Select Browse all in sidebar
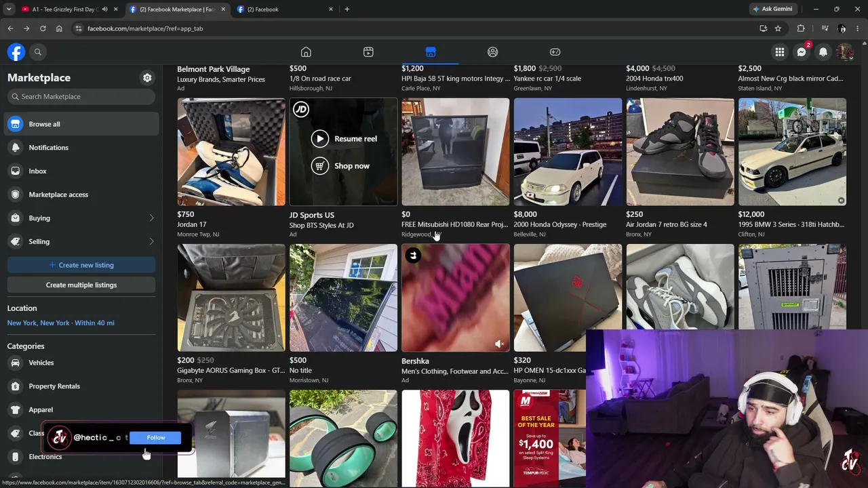 pyautogui.click(x=81, y=124)
